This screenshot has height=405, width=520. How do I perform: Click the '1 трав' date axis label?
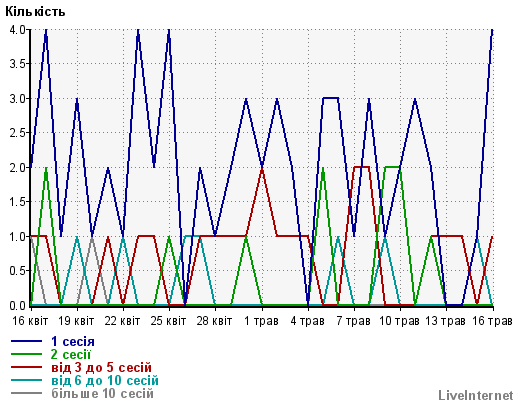[x=261, y=321]
